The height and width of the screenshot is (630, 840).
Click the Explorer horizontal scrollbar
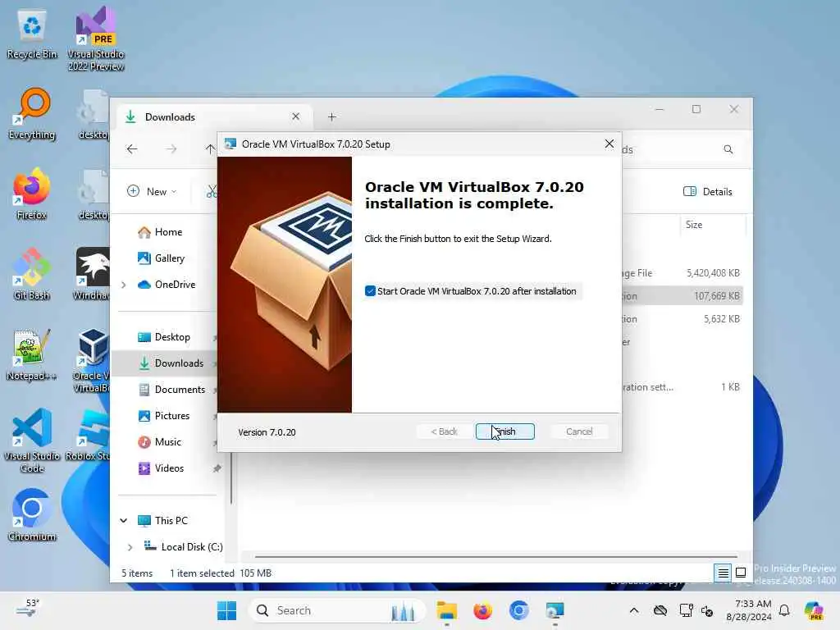coord(496,557)
